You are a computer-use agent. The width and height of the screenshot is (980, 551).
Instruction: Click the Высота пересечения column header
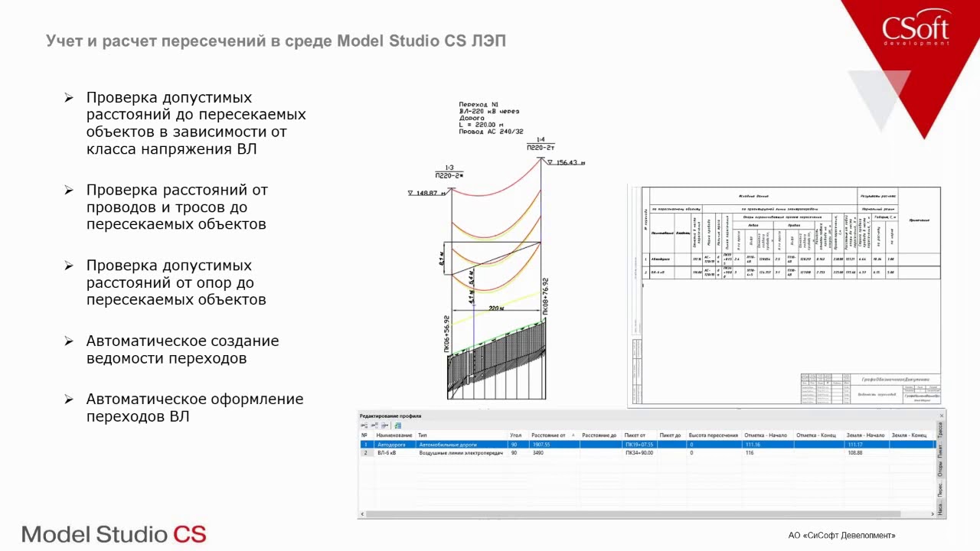tap(714, 435)
